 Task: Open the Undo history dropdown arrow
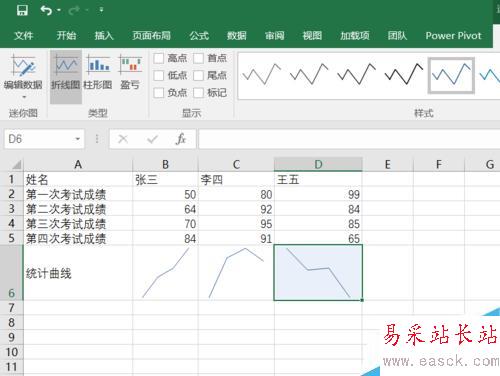(59, 10)
